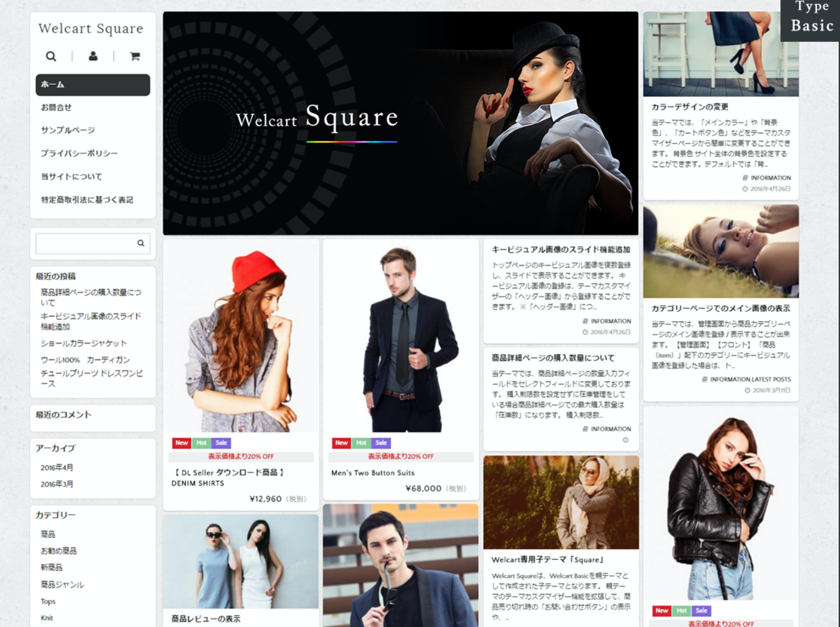Open the red beanie Denim Shirts product image
The width and height of the screenshot is (840, 627).
tap(241, 339)
